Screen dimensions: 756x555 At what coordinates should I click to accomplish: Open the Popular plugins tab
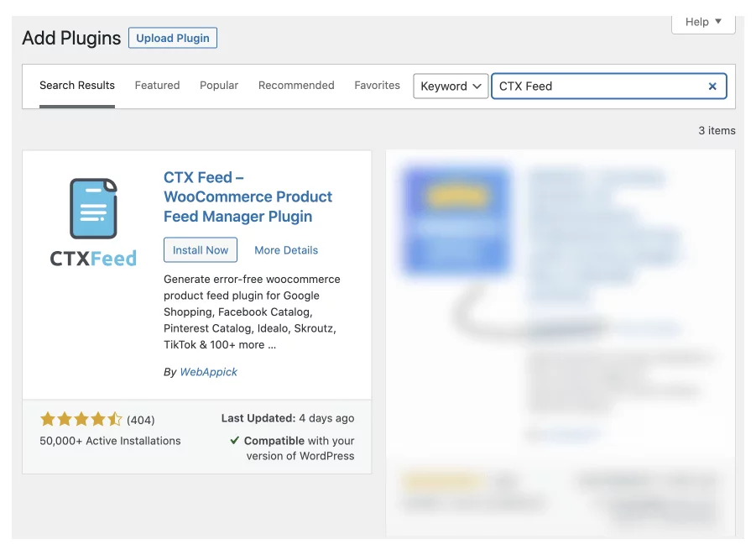point(219,86)
